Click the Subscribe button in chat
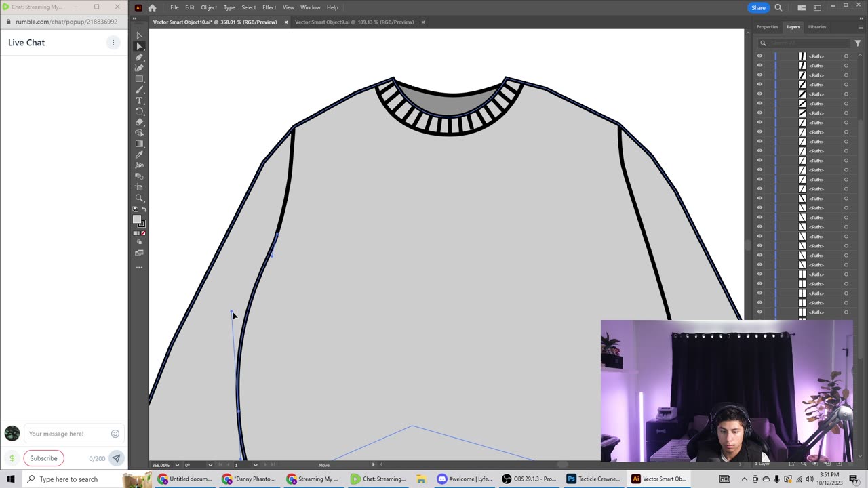The image size is (868, 488). click(x=43, y=458)
